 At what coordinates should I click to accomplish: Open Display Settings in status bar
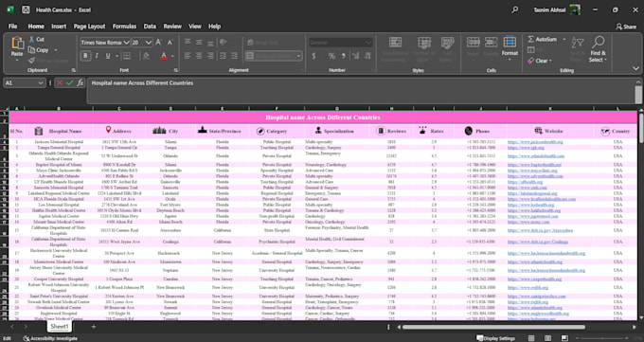point(495,338)
